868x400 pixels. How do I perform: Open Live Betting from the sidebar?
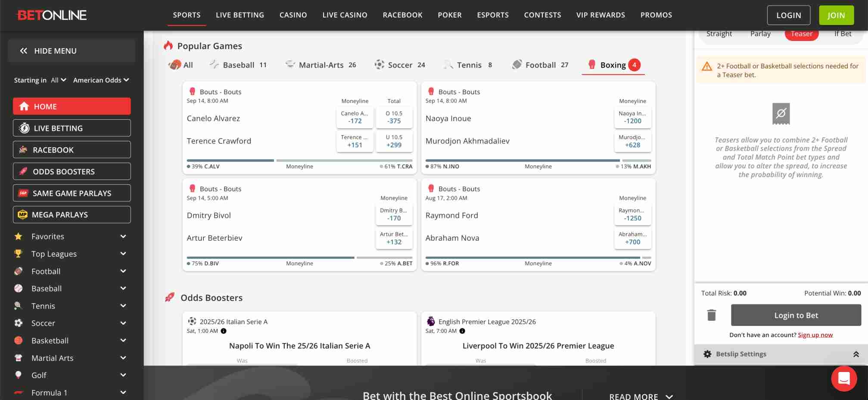point(25,128)
